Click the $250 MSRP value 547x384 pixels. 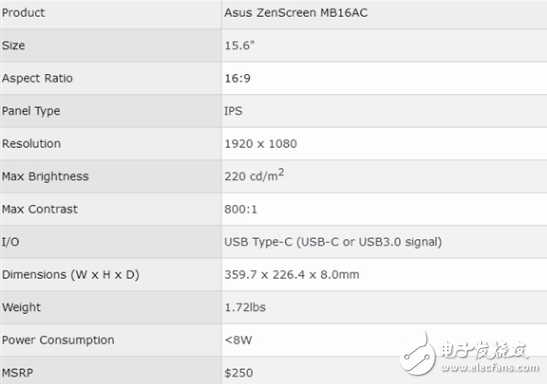239,373
